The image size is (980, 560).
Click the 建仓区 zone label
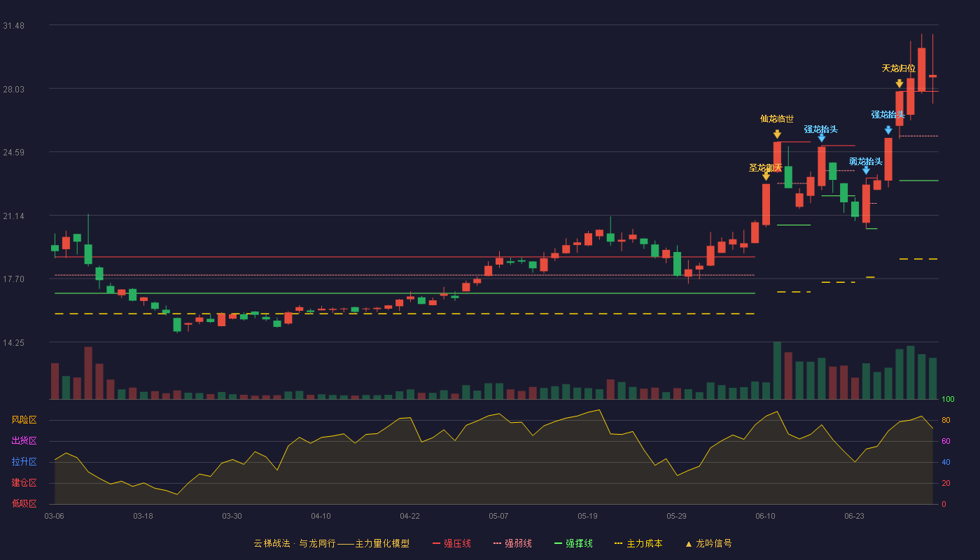click(x=24, y=483)
